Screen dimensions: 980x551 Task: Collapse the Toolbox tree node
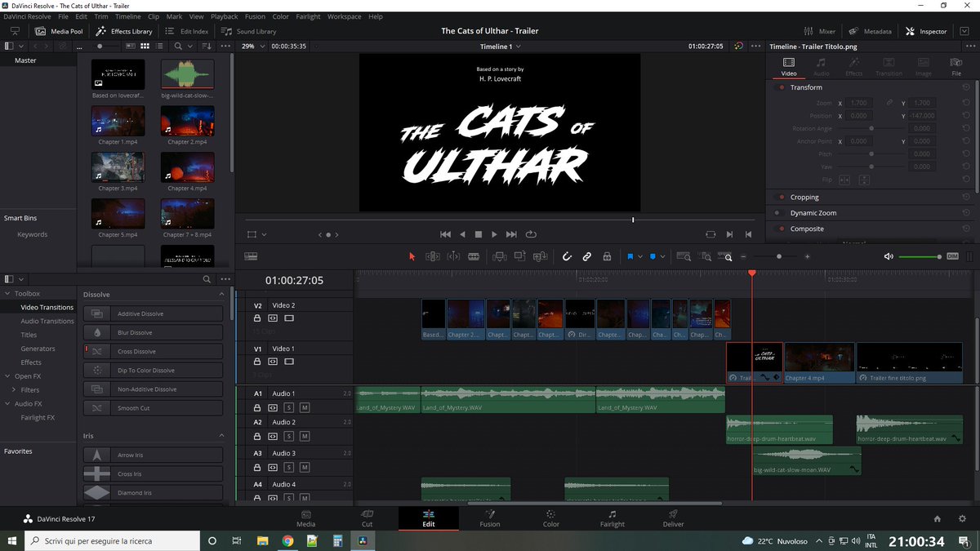pos(7,293)
